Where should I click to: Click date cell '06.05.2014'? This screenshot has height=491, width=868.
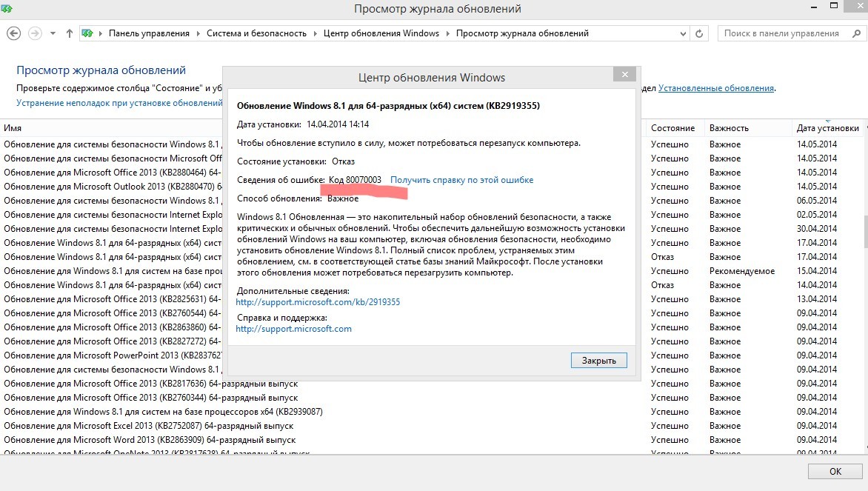pyautogui.click(x=816, y=201)
